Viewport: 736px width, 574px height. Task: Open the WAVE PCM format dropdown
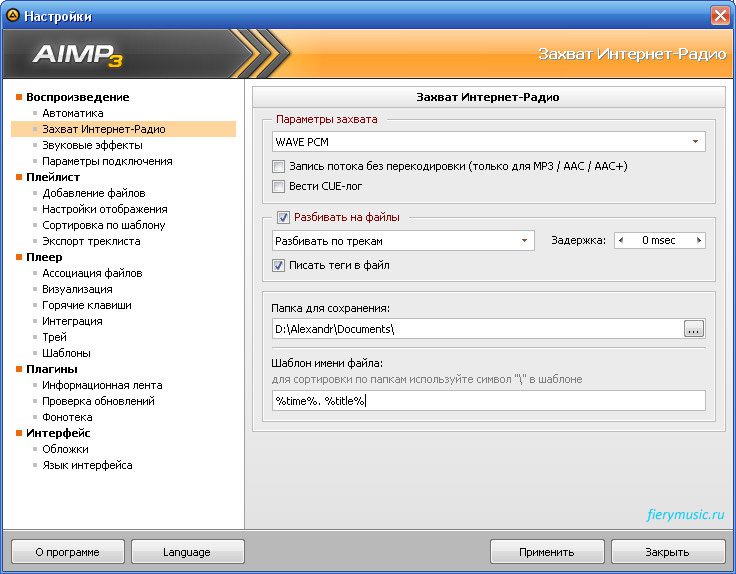[488, 142]
